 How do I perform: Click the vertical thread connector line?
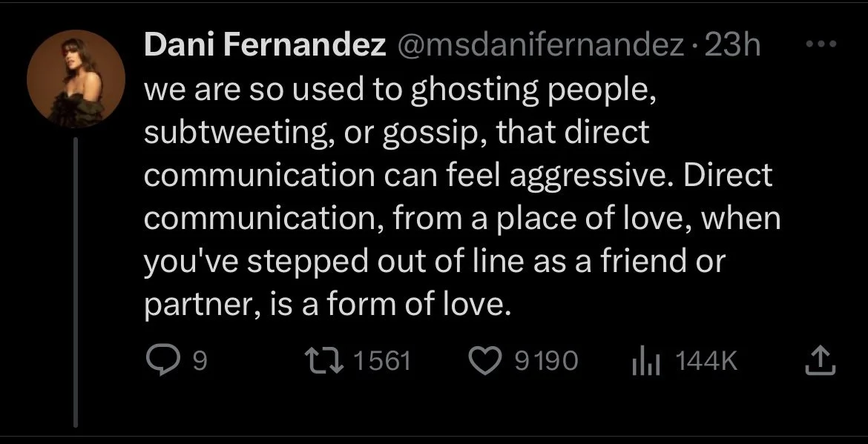pos(76,282)
